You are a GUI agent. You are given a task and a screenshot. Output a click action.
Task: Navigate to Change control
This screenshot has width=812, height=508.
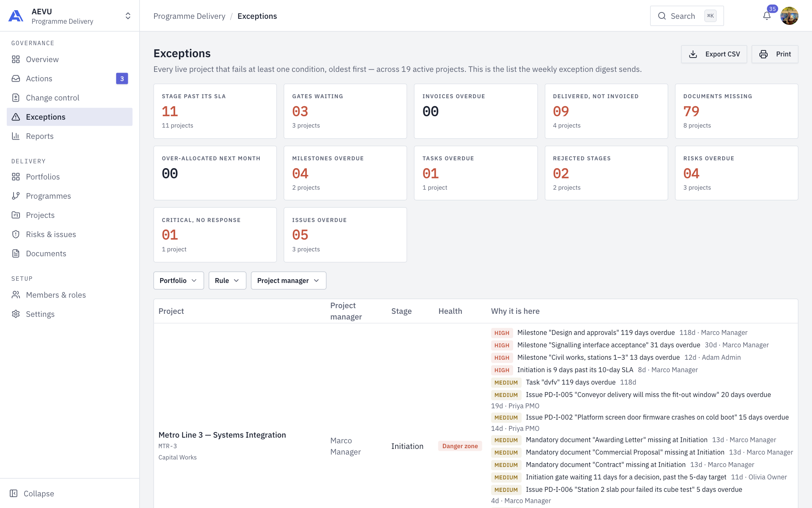[x=70, y=98]
